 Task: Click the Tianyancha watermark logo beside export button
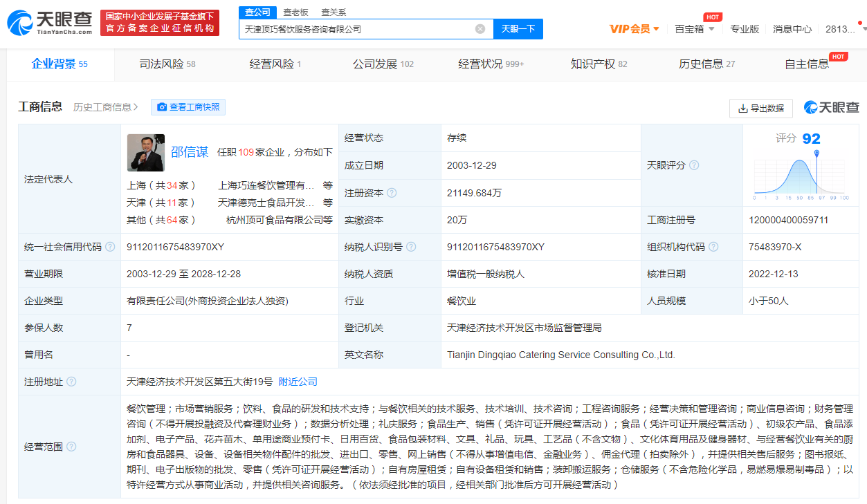pos(831,108)
